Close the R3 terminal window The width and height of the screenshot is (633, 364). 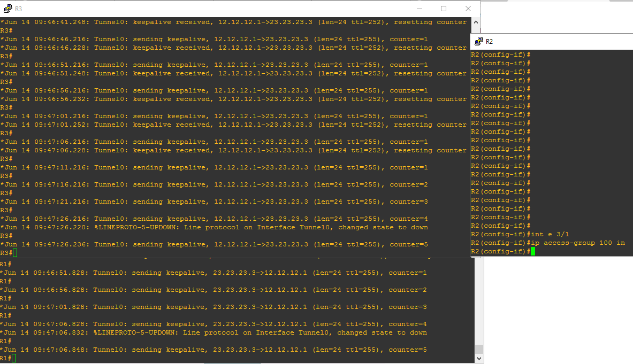pyautogui.click(x=468, y=9)
